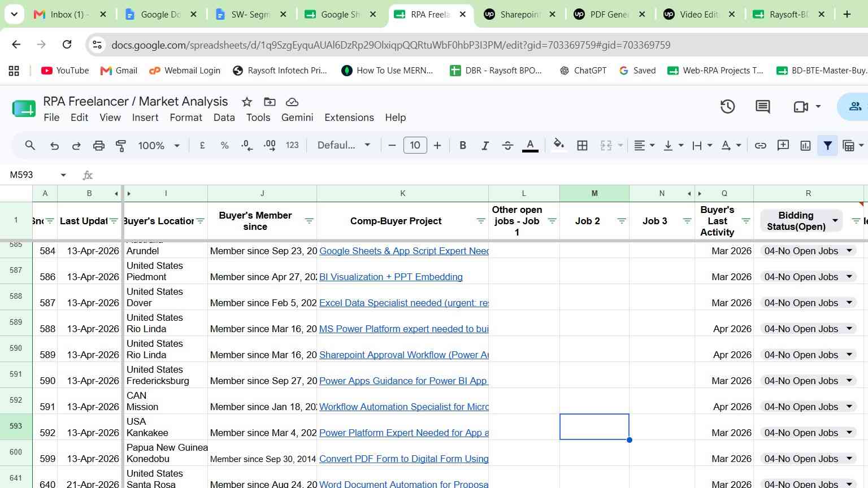Click the print icon
The height and width of the screenshot is (488, 868).
(99, 145)
